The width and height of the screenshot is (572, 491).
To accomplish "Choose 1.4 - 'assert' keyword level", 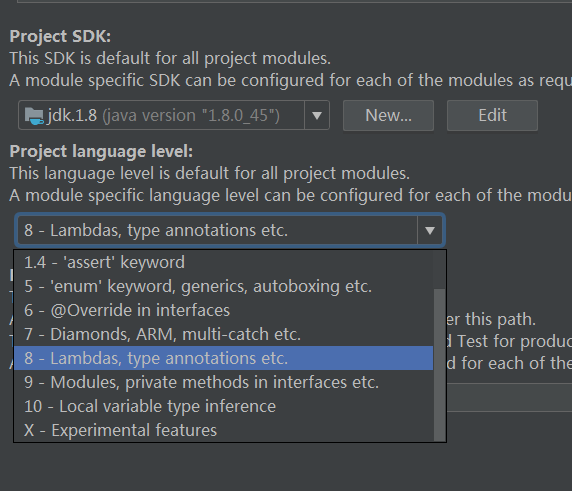I will click(x=223, y=262).
